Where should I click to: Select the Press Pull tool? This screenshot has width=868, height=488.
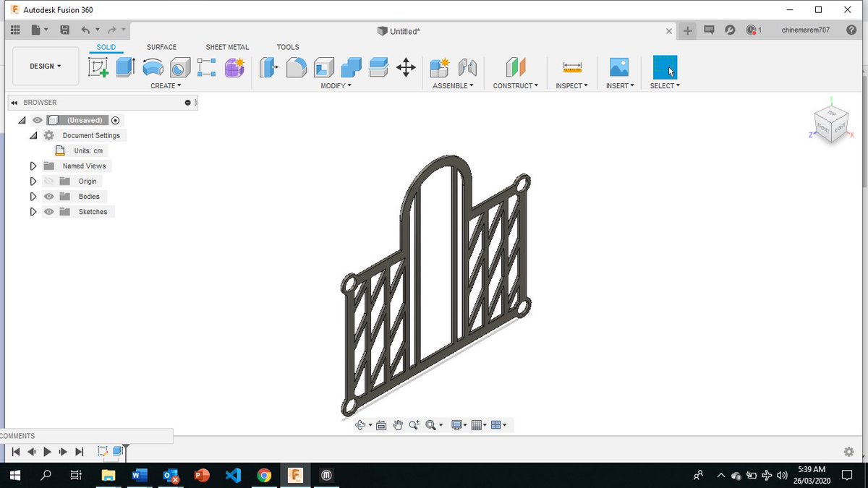point(268,67)
